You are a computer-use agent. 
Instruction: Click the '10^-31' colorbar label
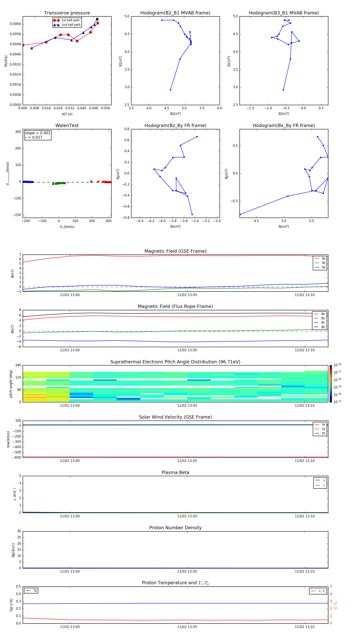pyautogui.click(x=338, y=402)
